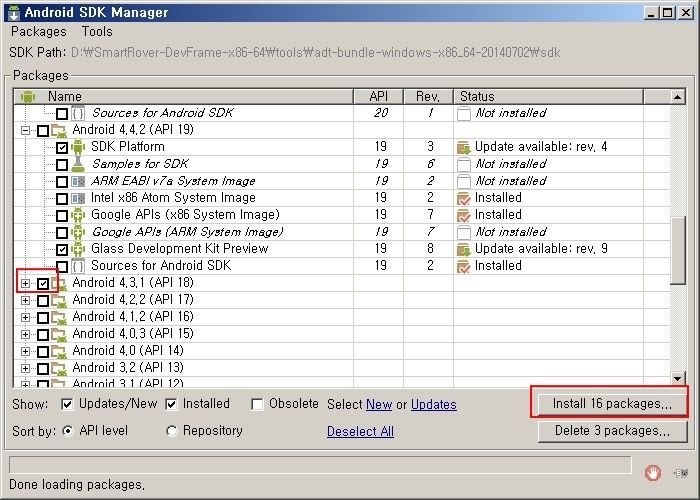Click the installed status icon for Google APIs (x86 System Image)
Viewport: 700px width, 500px height.
pos(464,215)
